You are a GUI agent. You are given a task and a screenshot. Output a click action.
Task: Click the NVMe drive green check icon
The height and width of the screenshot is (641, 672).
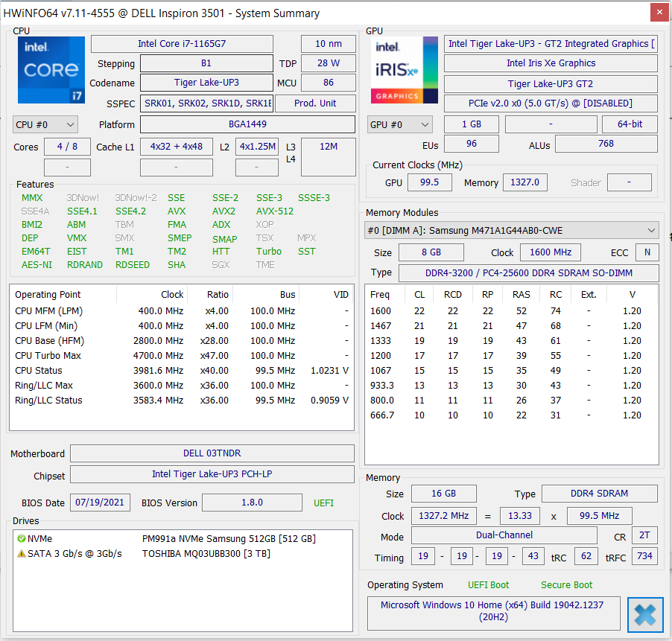tap(21, 539)
